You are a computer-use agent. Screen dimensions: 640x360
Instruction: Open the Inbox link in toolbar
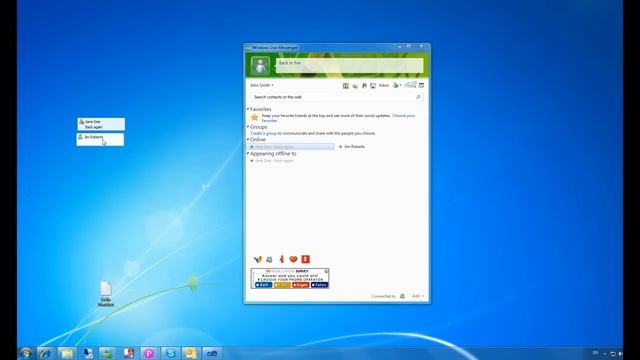tap(384, 85)
